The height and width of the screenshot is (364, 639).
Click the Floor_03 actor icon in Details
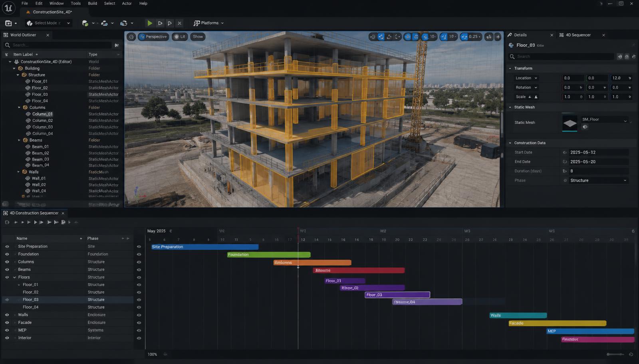[x=511, y=45]
